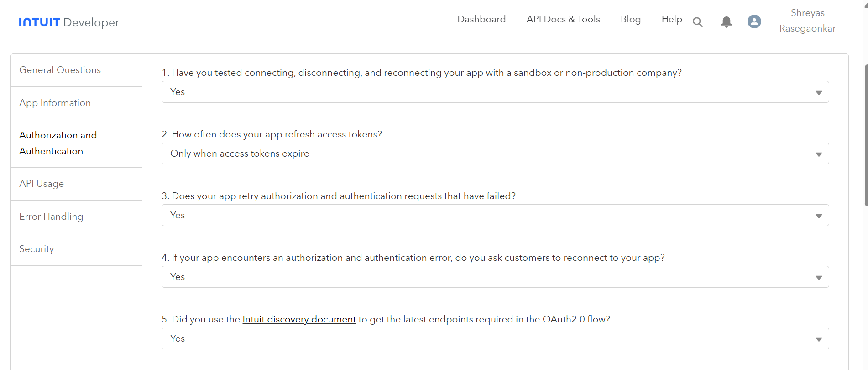This screenshot has width=868, height=370.
Task: Expand the sandbox testing question dropdown
Action: click(x=495, y=92)
